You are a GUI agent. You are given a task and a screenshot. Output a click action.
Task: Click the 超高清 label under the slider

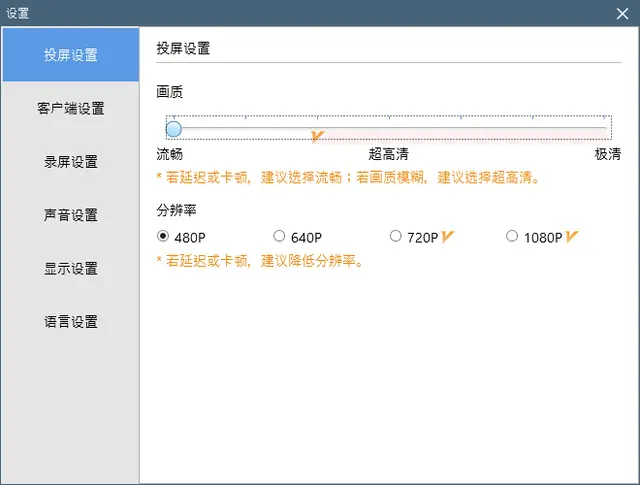click(388, 154)
